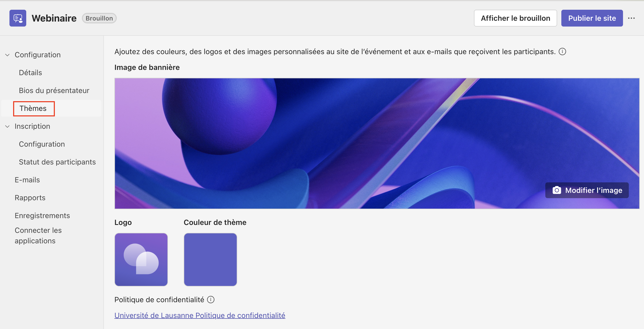The height and width of the screenshot is (329, 644).
Task: Open the Couleur de thème color swatch
Action: [x=210, y=259]
